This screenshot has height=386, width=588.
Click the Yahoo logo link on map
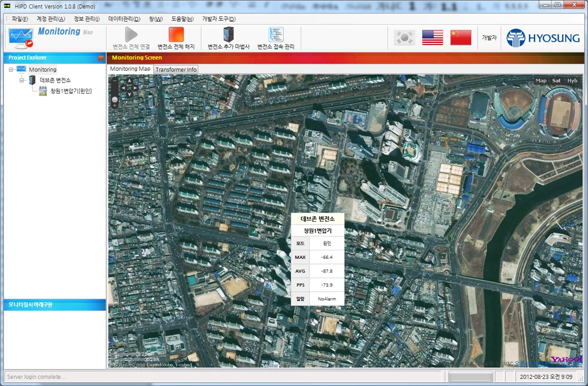[566, 360]
